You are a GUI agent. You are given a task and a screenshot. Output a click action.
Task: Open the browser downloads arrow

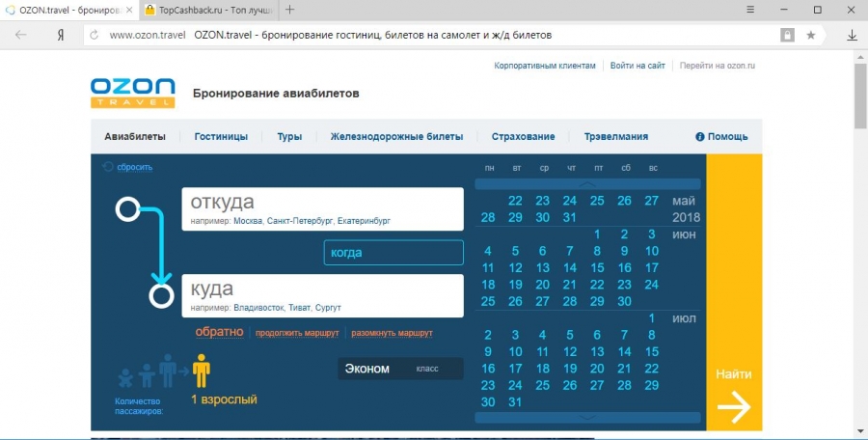click(852, 35)
